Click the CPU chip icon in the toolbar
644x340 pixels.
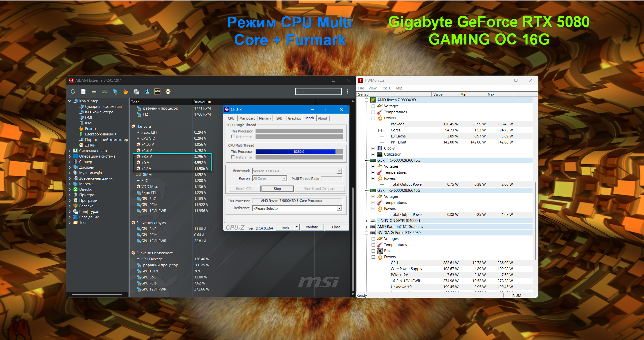click(94, 91)
